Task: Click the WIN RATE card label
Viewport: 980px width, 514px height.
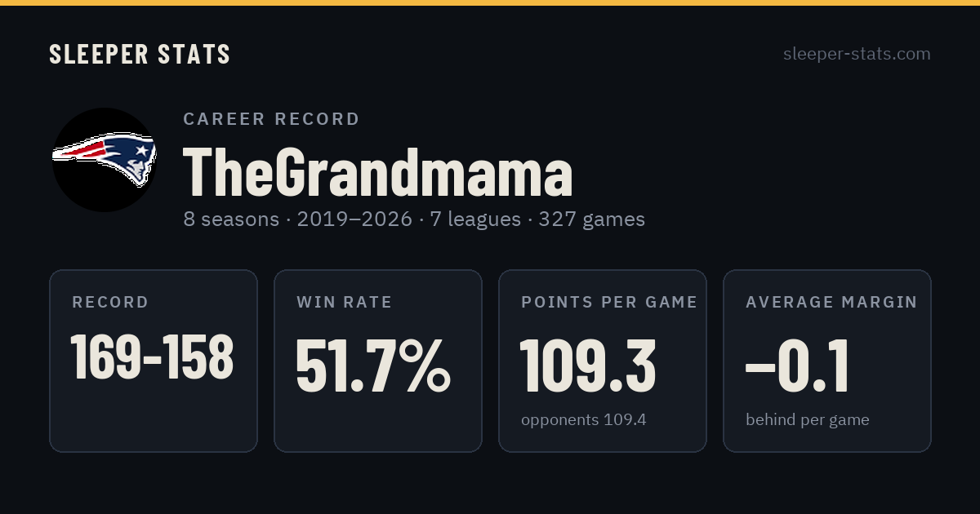Action: 345,303
